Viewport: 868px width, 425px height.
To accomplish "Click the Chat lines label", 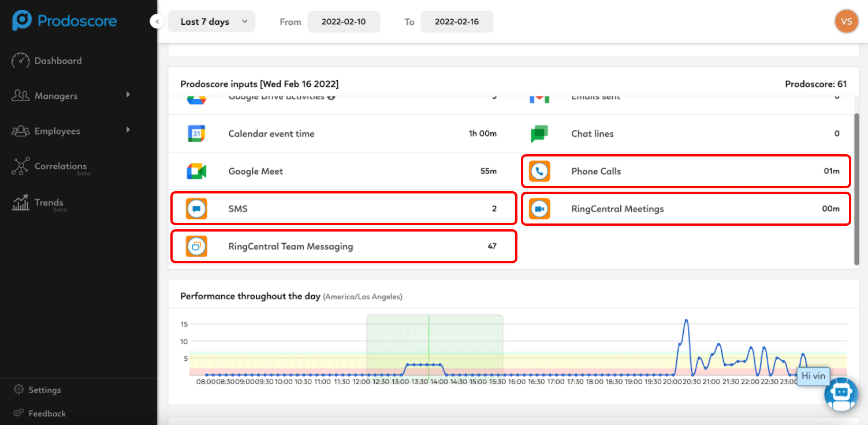I will pyautogui.click(x=593, y=133).
